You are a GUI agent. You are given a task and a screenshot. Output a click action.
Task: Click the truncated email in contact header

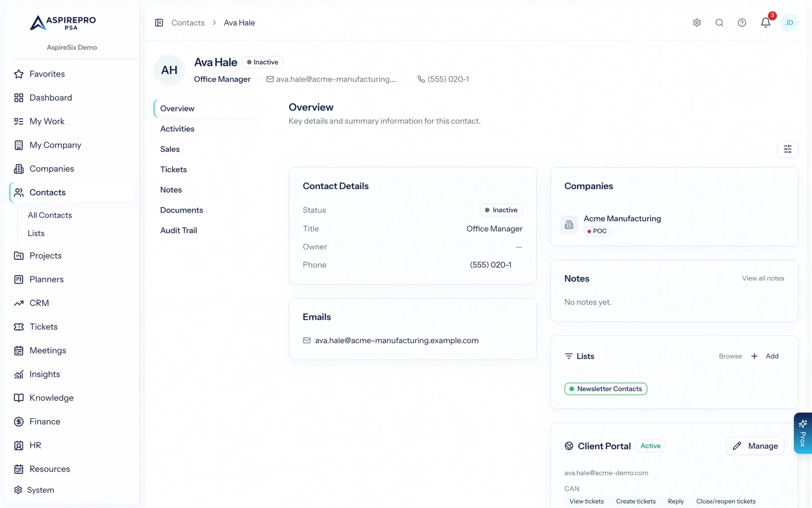point(336,79)
